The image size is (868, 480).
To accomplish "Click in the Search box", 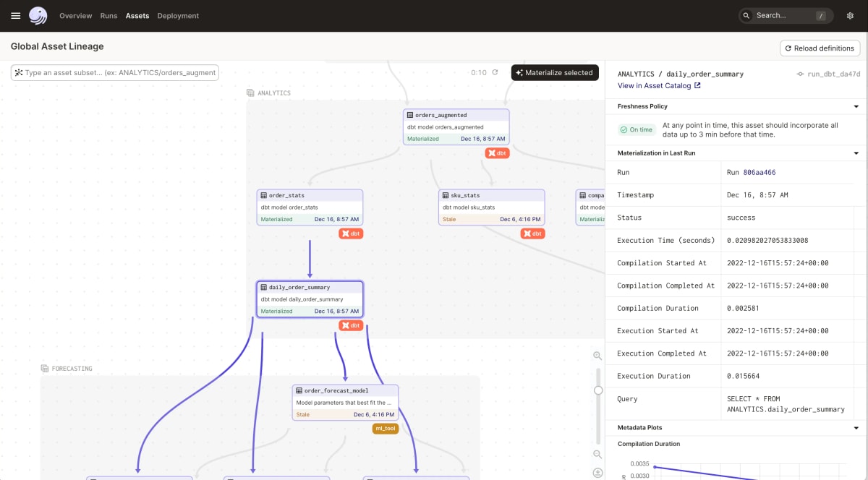I will coord(786,15).
